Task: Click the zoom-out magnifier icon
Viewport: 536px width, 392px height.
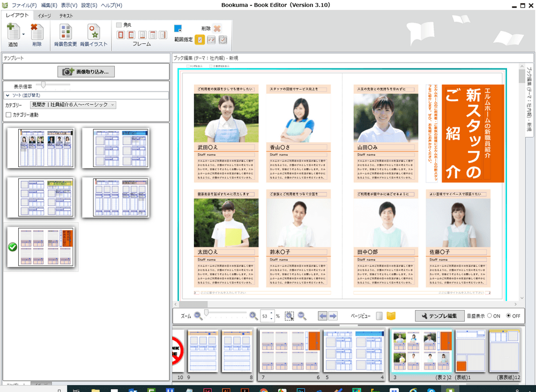Action: (198, 316)
